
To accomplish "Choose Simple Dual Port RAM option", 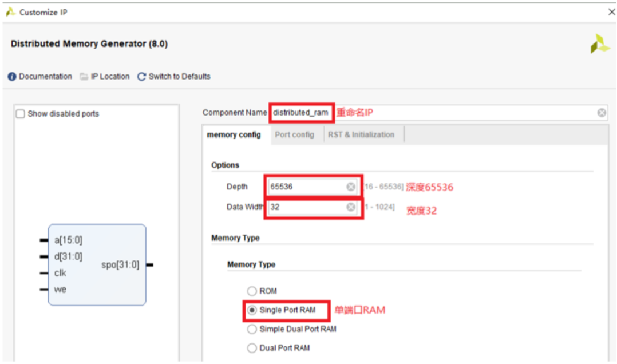I will tap(252, 329).
